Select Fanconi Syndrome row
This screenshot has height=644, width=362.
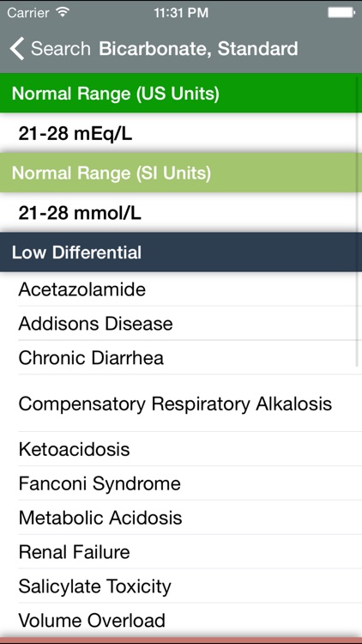click(x=181, y=483)
